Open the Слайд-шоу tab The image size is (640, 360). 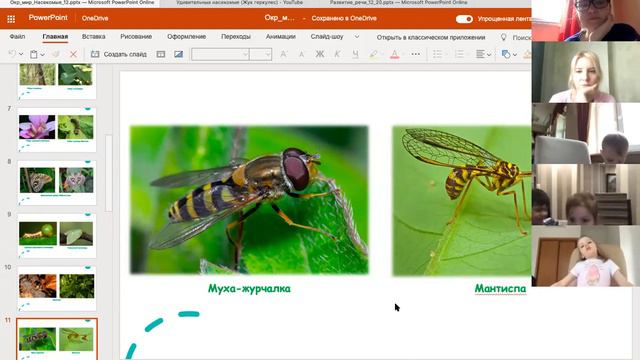(x=327, y=37)
